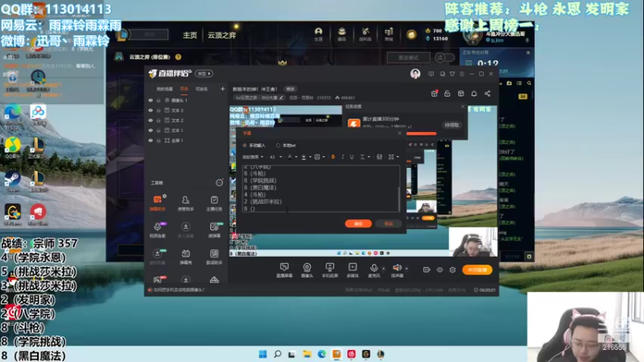Open 弹幕助手 tool in toolbox
644x362 pixels.
pos(157,204)
